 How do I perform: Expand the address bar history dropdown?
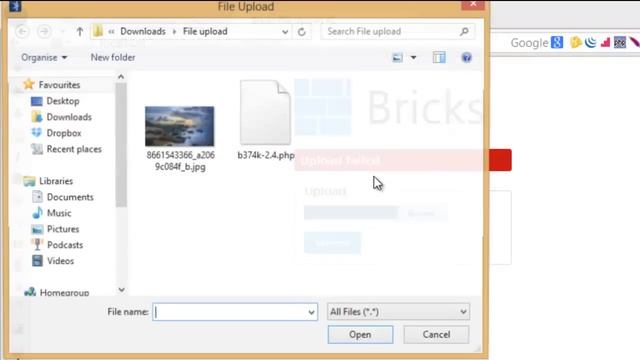(x=285, y=31)
